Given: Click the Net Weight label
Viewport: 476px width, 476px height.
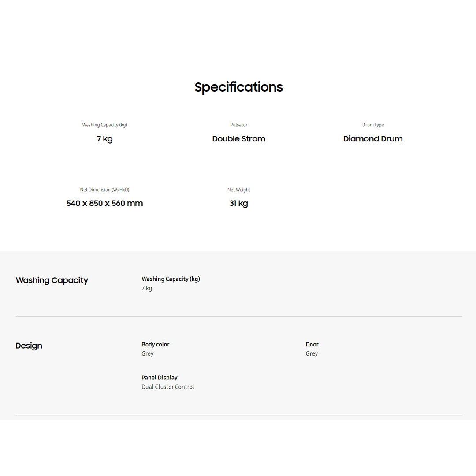Looking at the screenshot, I should (x=238, y=190).
